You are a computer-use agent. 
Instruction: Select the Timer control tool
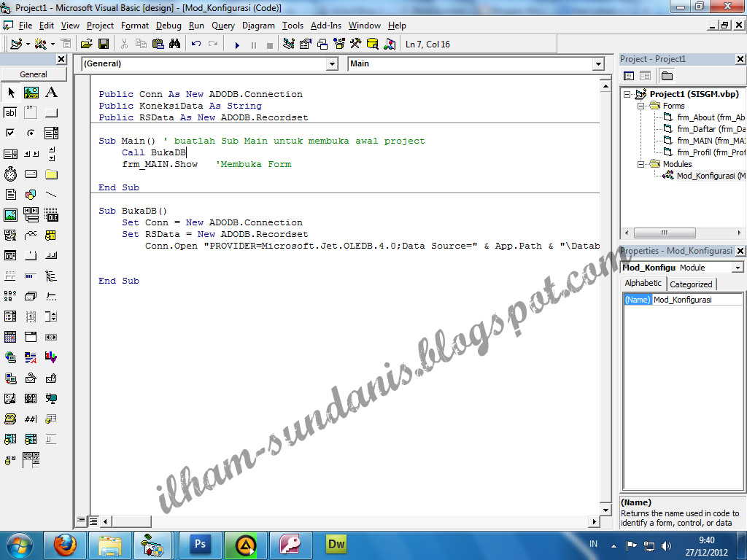point(10,174)
